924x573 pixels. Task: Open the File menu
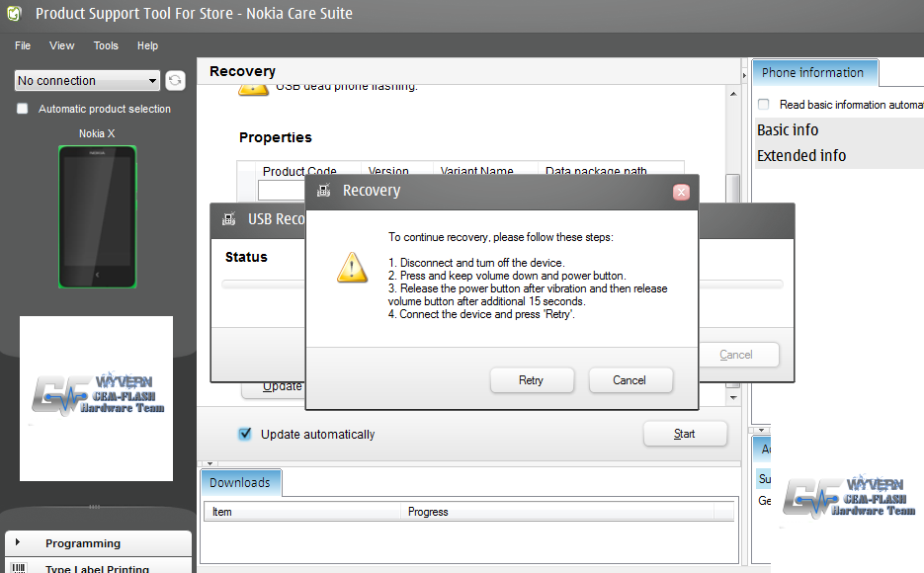[23, 45]
